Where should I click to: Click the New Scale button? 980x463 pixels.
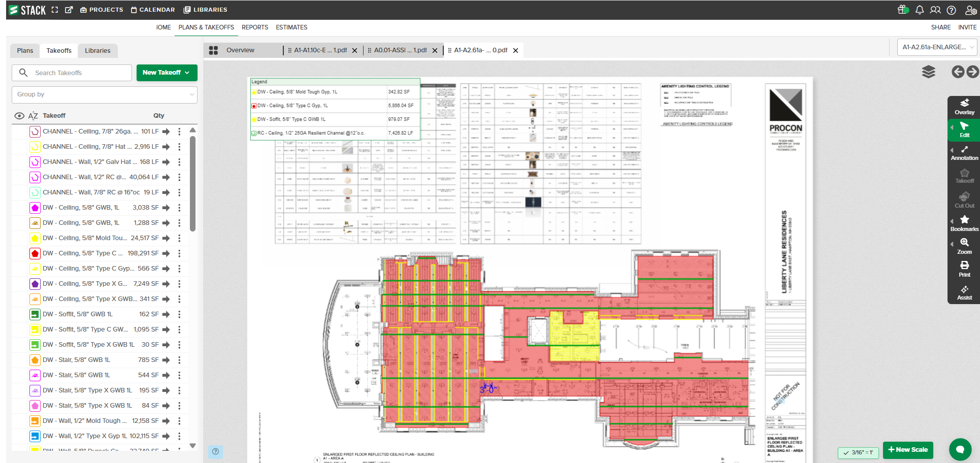click(907, 450)
